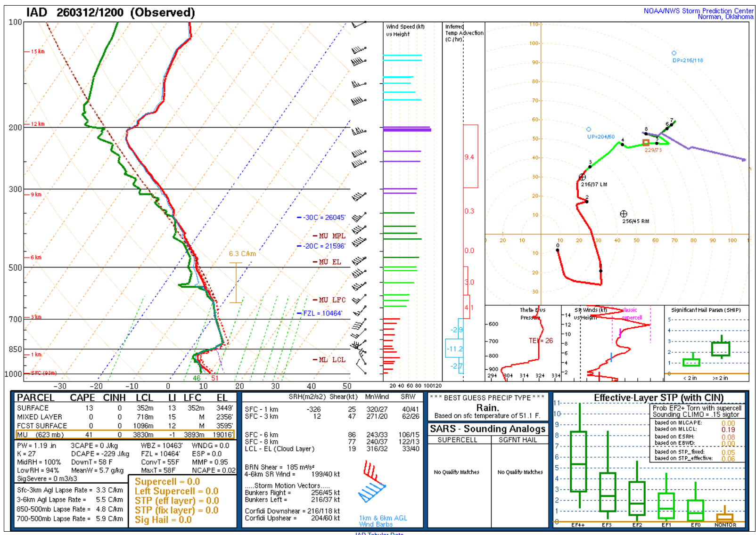This screenshot has width=756, height=535.
Task: Click the 9.4 red temp advection bar
Action: point(470,157)
